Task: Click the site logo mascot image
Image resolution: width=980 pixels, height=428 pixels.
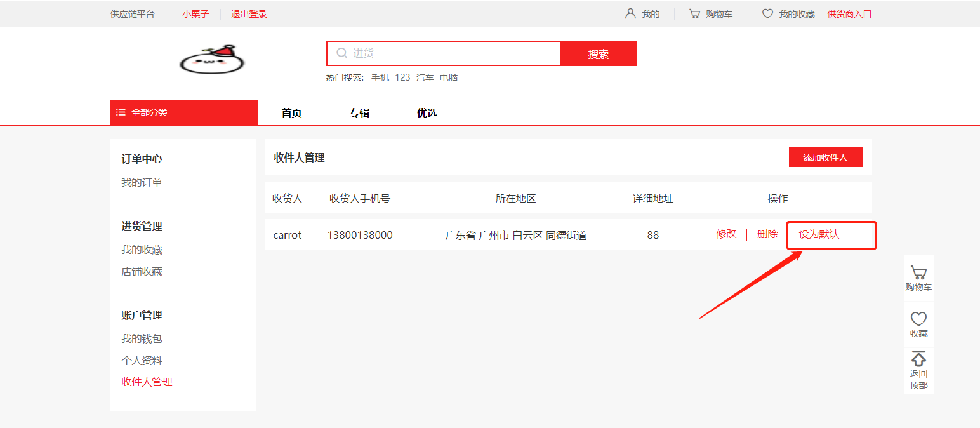Action: tap(212, 59)
